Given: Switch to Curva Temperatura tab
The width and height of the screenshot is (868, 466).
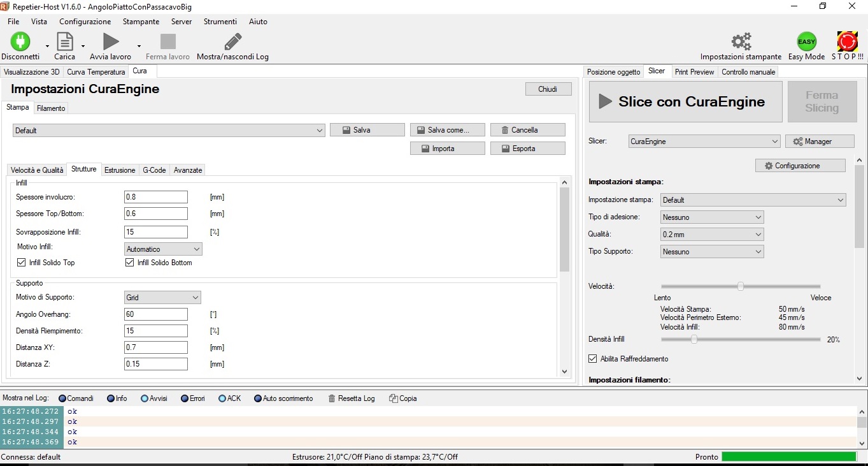Looking at the screenshot, I should (96, 72).
